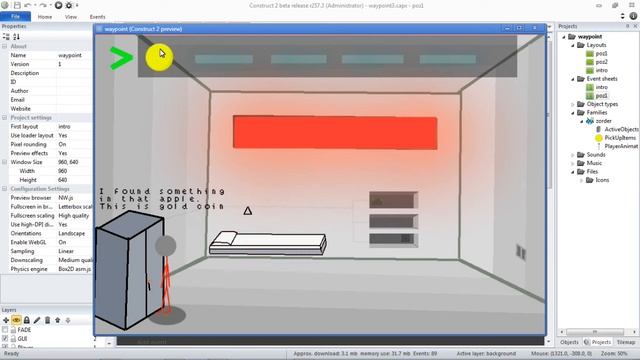Click the triangle marker above the bed
The image size is (640, 360).
point(247,211)
